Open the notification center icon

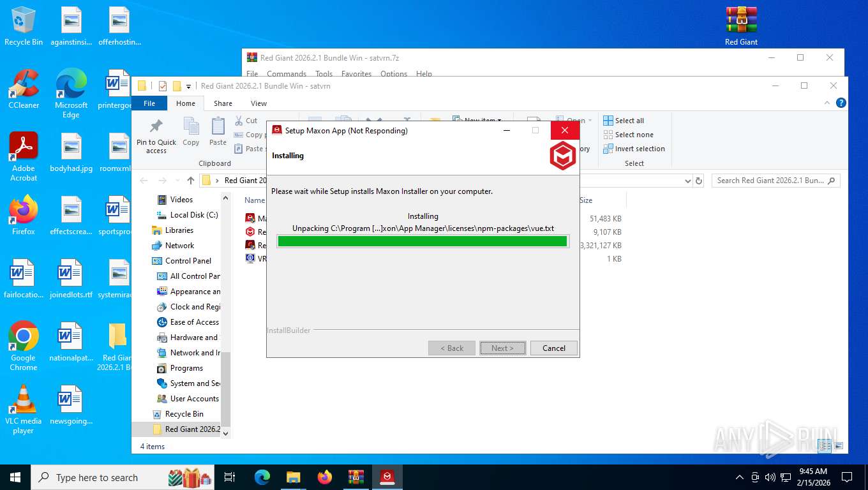click(847, 477)
